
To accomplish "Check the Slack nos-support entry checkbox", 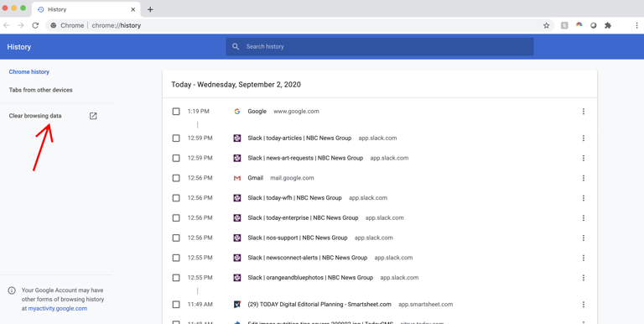I will (176, 238).
